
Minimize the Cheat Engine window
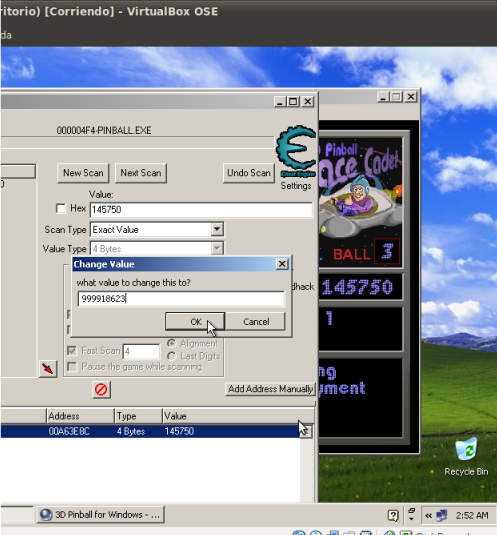click(x=280, y=101)
